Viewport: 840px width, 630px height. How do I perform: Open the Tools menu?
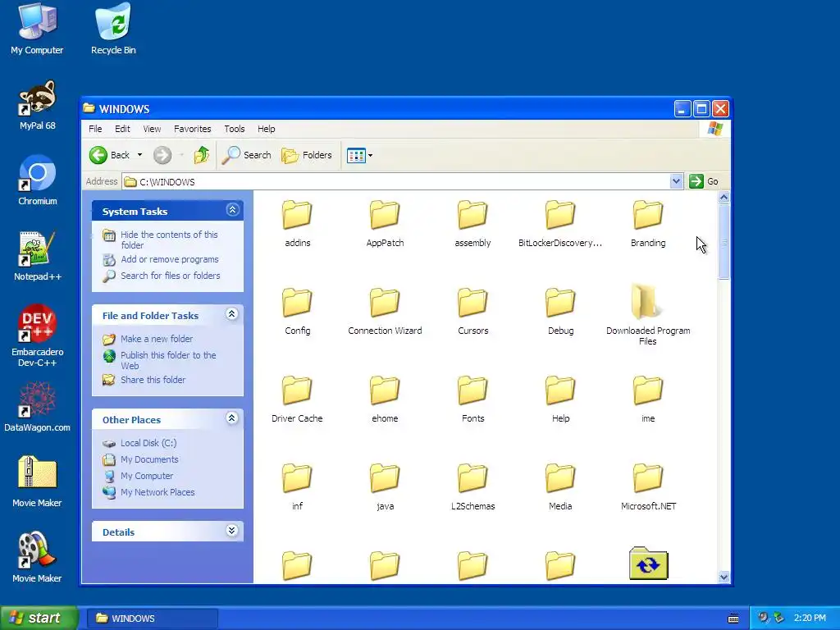click(234, 129)
